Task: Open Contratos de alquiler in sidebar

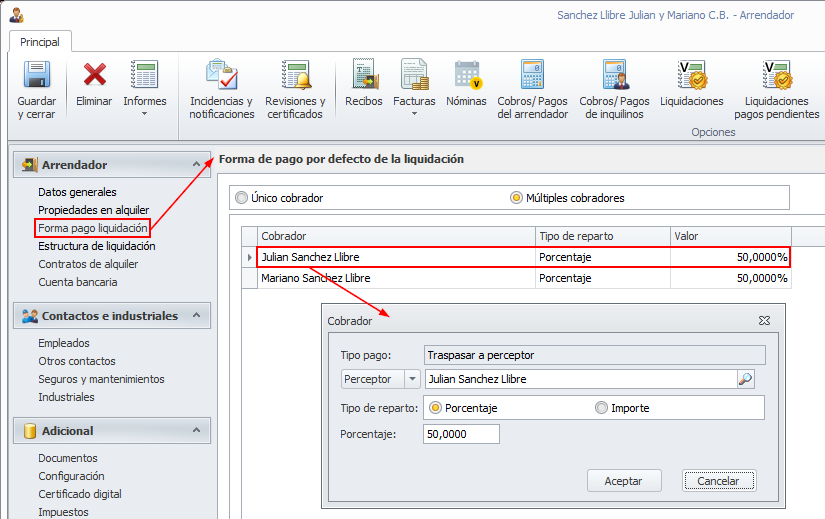Action: coord(88,264)
